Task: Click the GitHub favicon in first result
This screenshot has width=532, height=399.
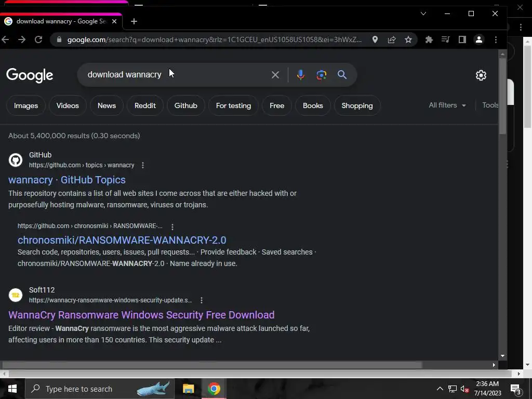Action: click(x=15, y=160)
